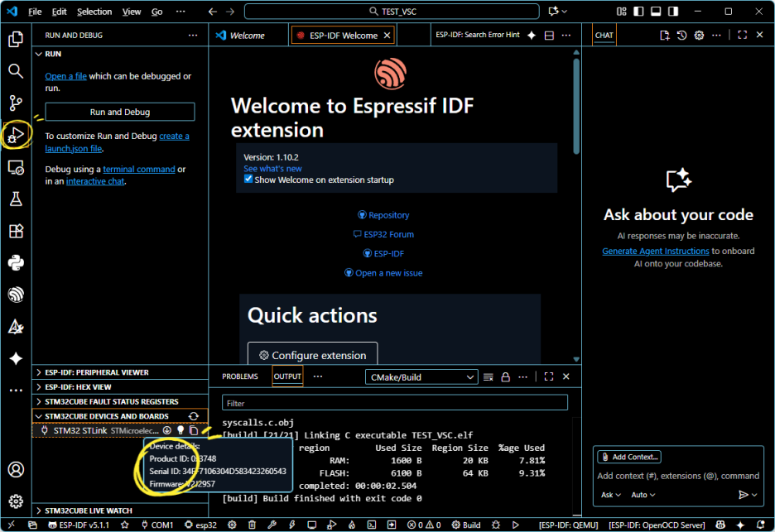The height and width of the screenshot is (532, 775).
Task: Open the Run and Debug view icon
Action: click(16, 135)
